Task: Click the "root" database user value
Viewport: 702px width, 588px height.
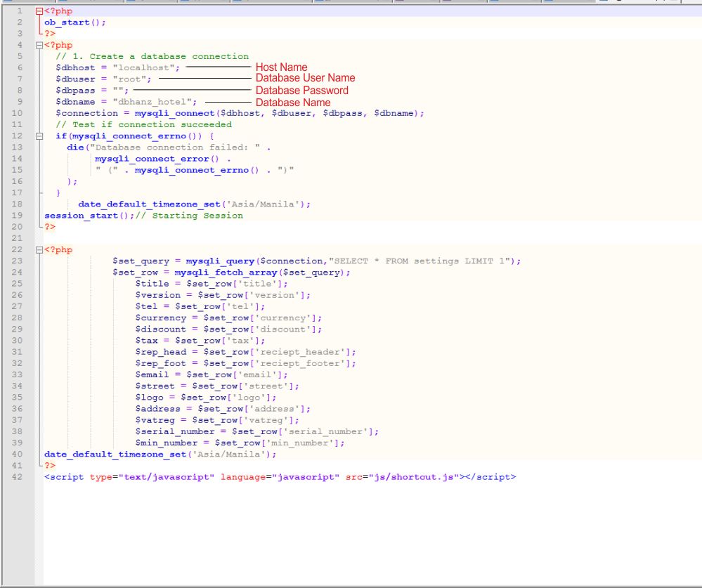Action: [129, 79]
